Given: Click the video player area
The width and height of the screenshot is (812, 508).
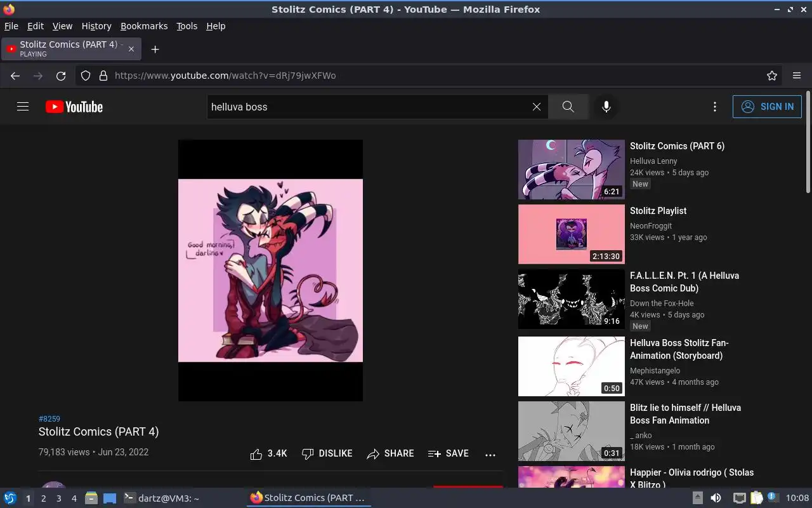Looking at the screenshot, I should (270, 270).
